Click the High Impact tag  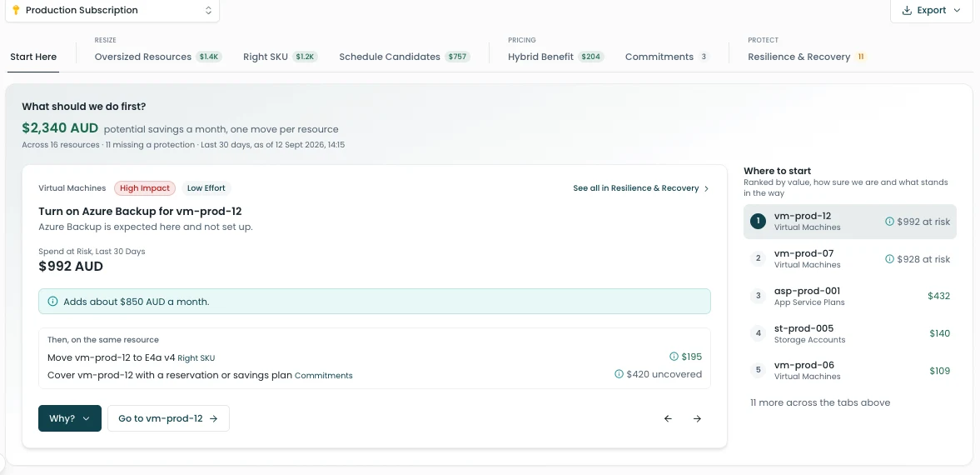click(x=145, y=188)
